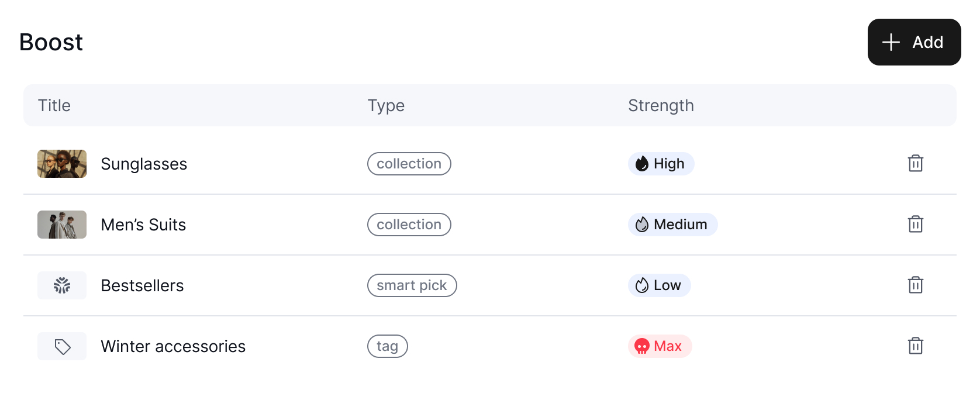The height and width of the screenshot is (393, 980).
Task: Open the High strength badge for Sunglasses
Action: click(661, 164)
